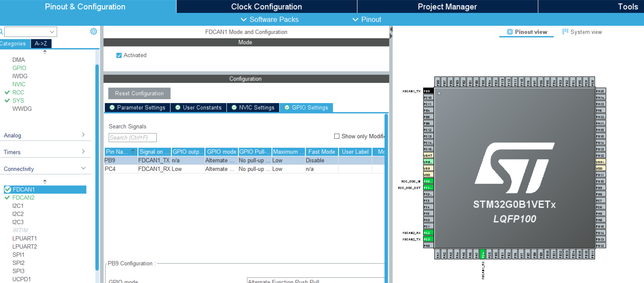This screenshot has height=283, width=644.
Task: Open SYS in the system list
Action: point(18,100)
